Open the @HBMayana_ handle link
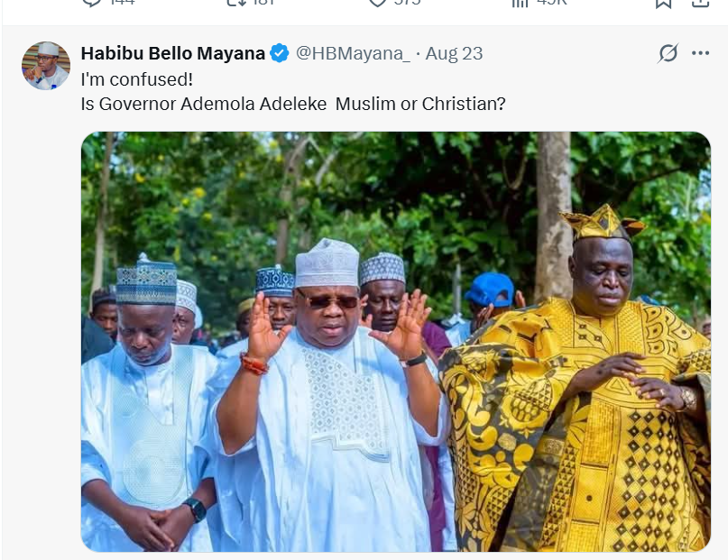728x560 pixels. click(353, 53)
